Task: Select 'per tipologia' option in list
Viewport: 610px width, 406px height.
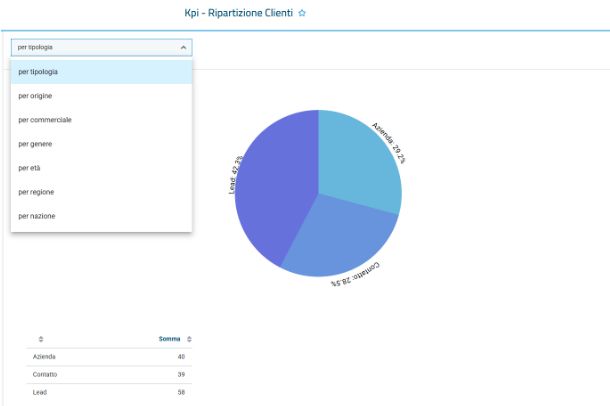Action: pos(101,72)
